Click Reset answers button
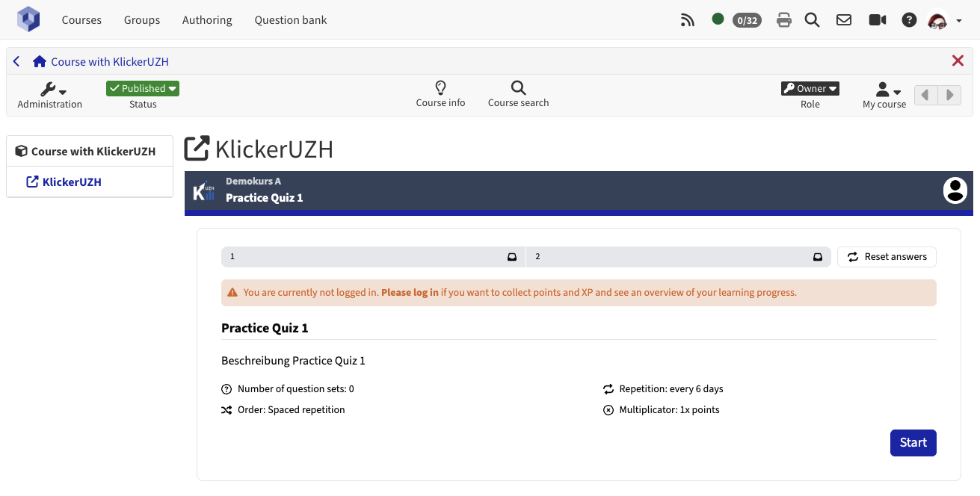The image size is (980, 496). click(887, 257)
